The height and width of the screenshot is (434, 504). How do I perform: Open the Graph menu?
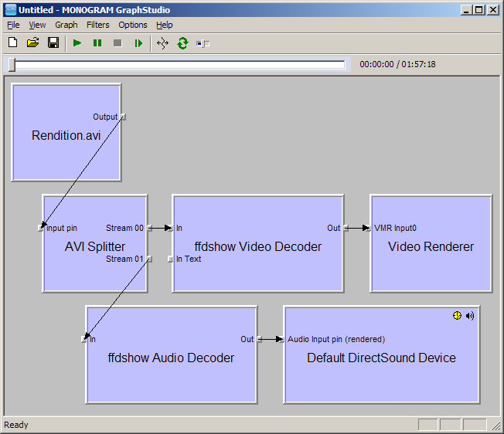[x=66, y=25]
